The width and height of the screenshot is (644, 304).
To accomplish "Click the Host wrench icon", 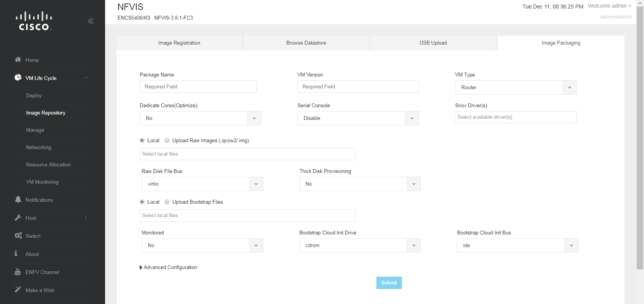I will pyautogui.click(x=18, y=218).
